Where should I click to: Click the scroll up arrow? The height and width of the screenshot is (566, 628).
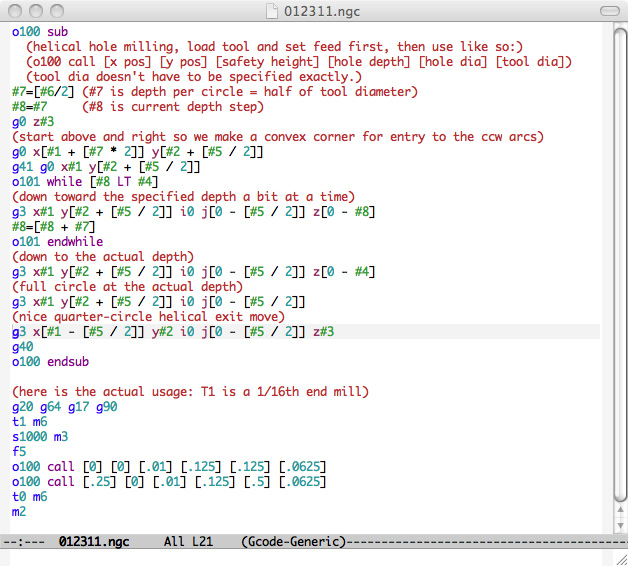(620, 510)
